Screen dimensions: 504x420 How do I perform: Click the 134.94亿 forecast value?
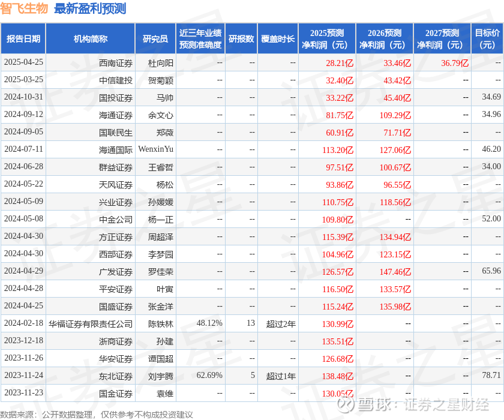click(x=395, y=237)
